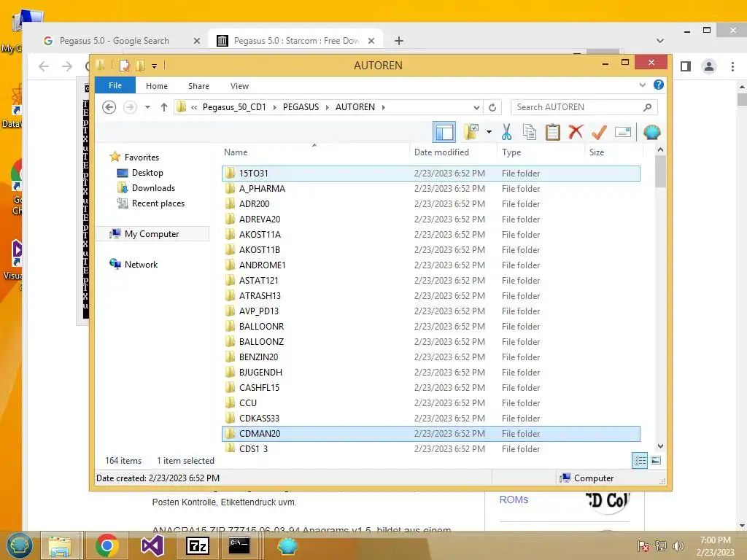
Task: Click in Search AUTOREN field
Action: click(x=584, y=107)
